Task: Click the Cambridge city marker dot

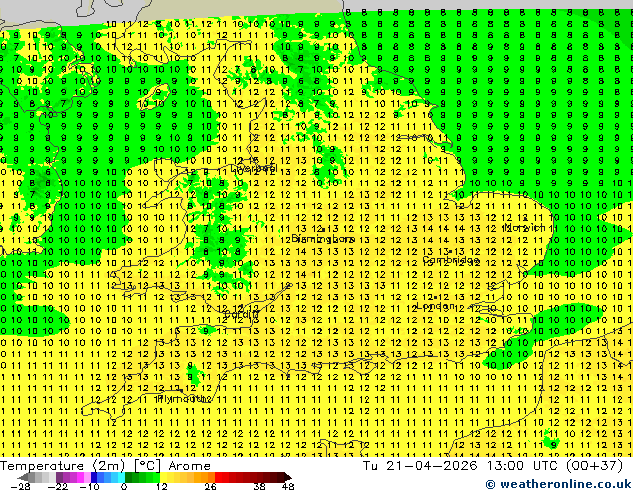Action: tap(451, 251)
